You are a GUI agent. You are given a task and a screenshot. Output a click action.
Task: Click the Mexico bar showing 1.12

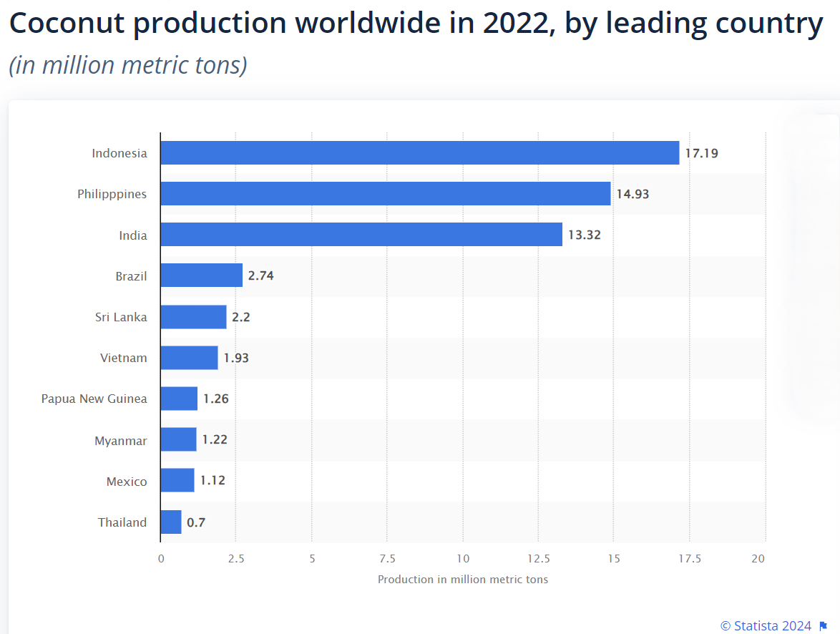tap(177, 481)
